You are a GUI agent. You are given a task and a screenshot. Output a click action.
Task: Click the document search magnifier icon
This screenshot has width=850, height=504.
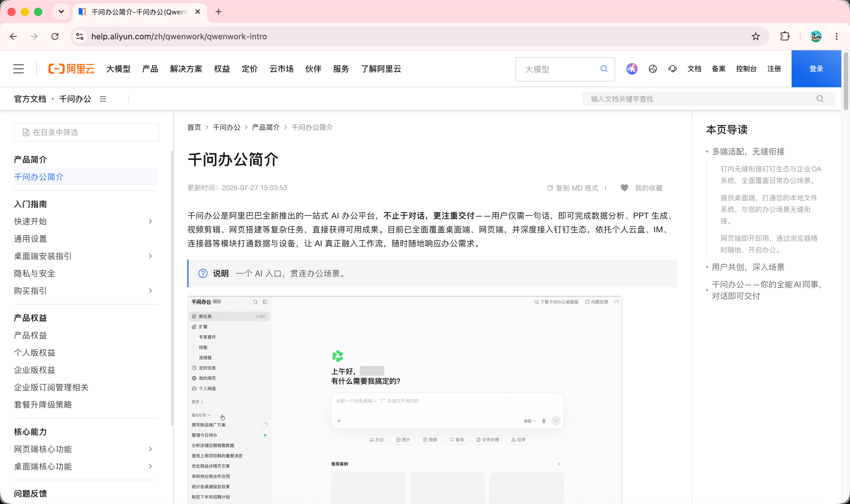(820, 99)
